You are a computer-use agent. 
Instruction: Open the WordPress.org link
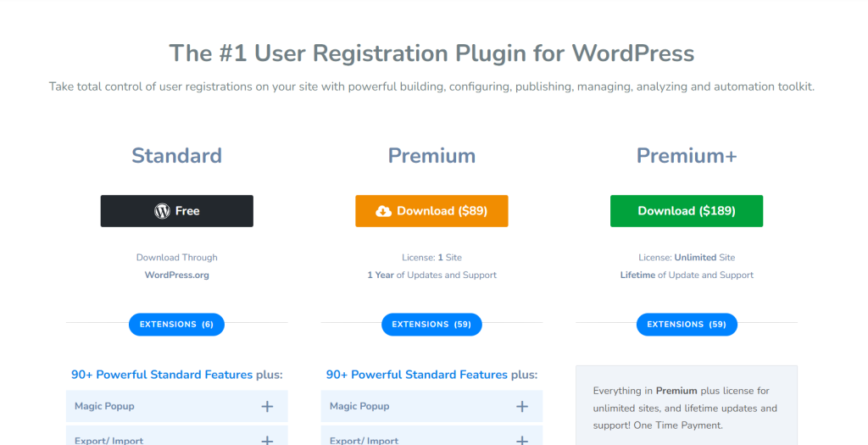coord(176,275)
